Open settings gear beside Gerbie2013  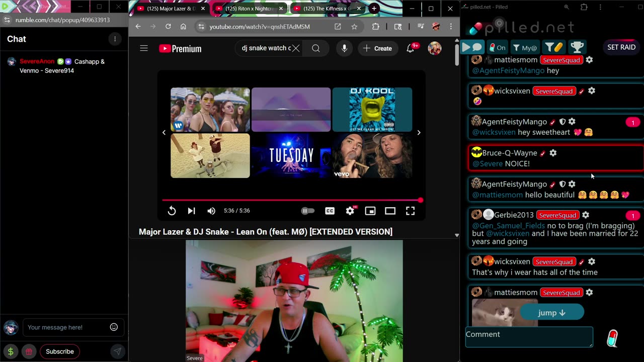point(586,215)
